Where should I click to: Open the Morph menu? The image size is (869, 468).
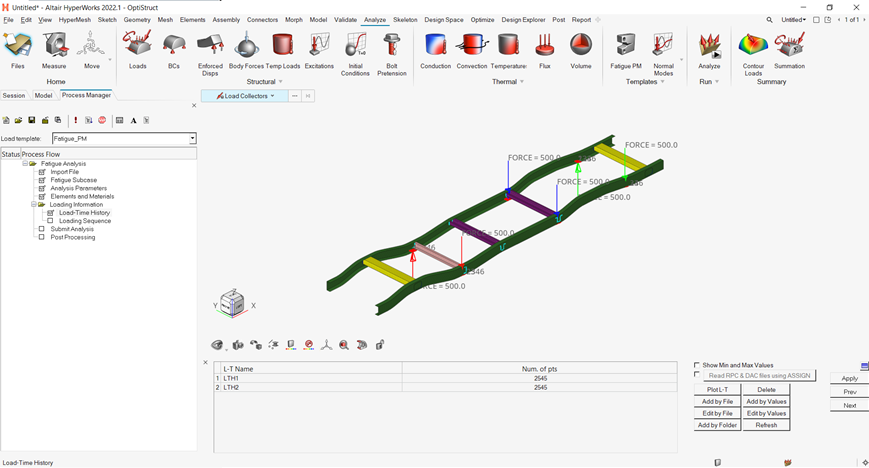click(293, 20)
